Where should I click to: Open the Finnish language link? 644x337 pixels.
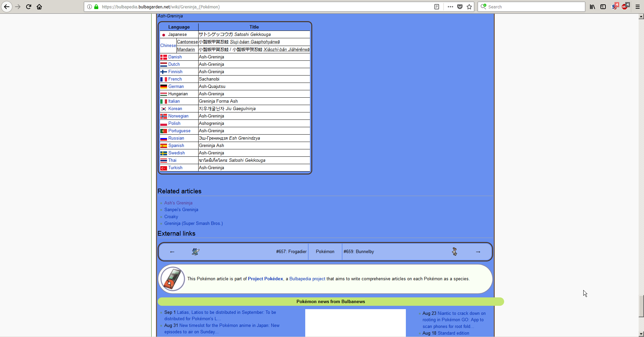(175, 72)
